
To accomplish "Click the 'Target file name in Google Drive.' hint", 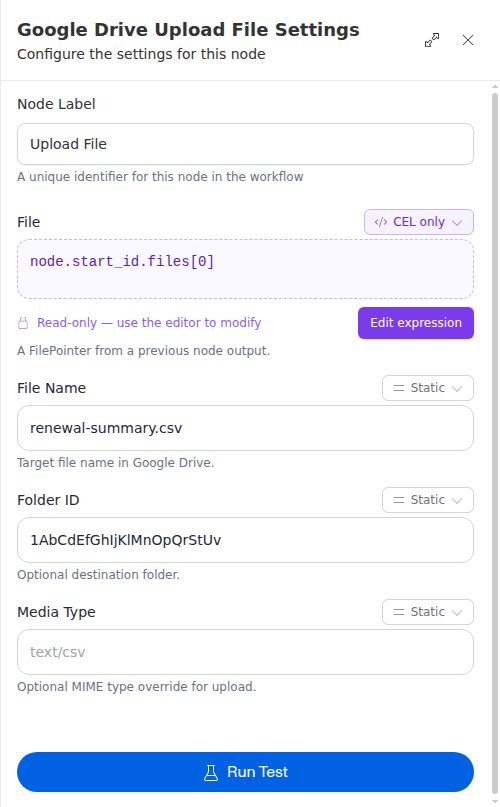I will pyautogui.click(x=115, y=463).
